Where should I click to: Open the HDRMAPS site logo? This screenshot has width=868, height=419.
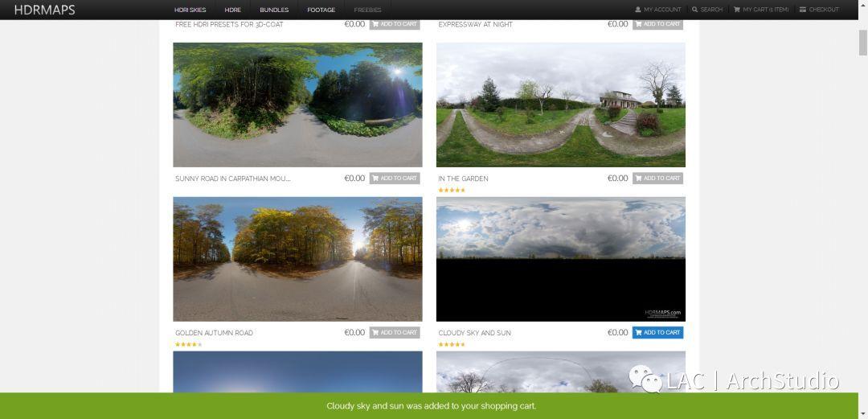pyautogui.click(x=44, y=10)
